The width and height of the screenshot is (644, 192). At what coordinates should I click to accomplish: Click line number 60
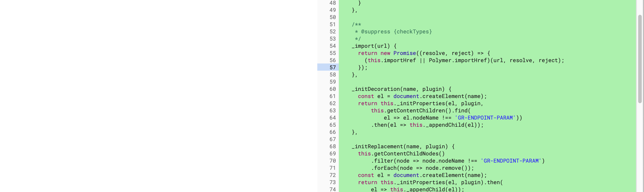pos(333,89)
